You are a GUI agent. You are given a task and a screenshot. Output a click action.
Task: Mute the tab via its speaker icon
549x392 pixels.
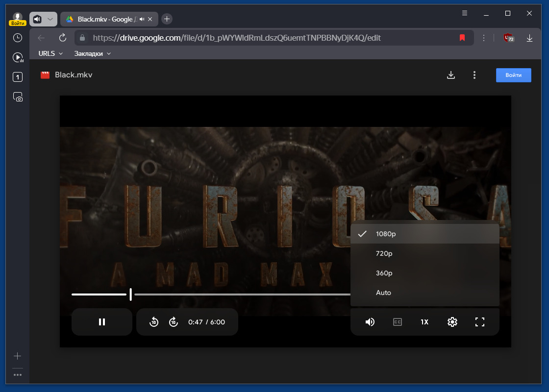[x=142, y=19]
